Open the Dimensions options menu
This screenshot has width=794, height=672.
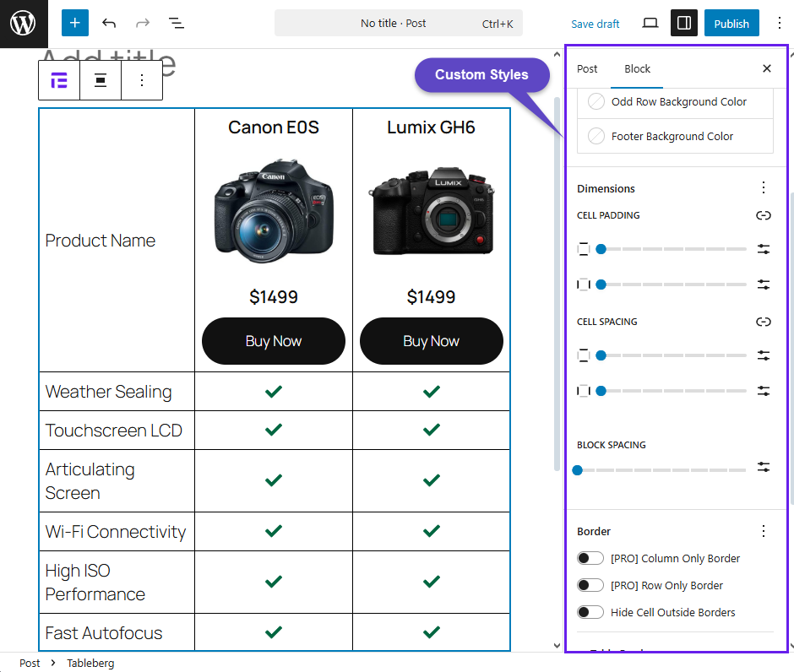(x=764, y=188)
